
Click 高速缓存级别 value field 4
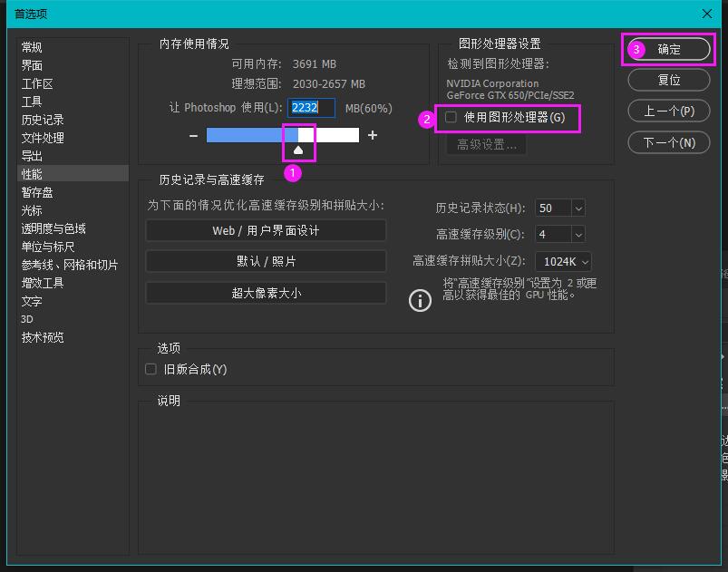click(x=553, y=235)
